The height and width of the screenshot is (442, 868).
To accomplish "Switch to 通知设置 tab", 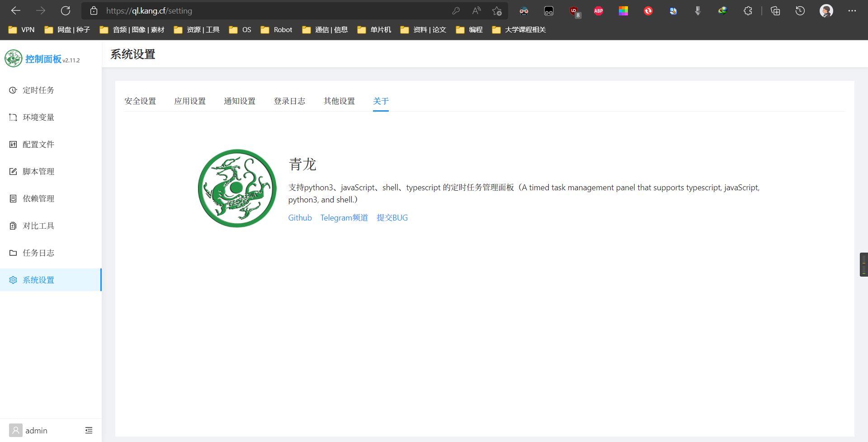I will (x=240, y=101).
